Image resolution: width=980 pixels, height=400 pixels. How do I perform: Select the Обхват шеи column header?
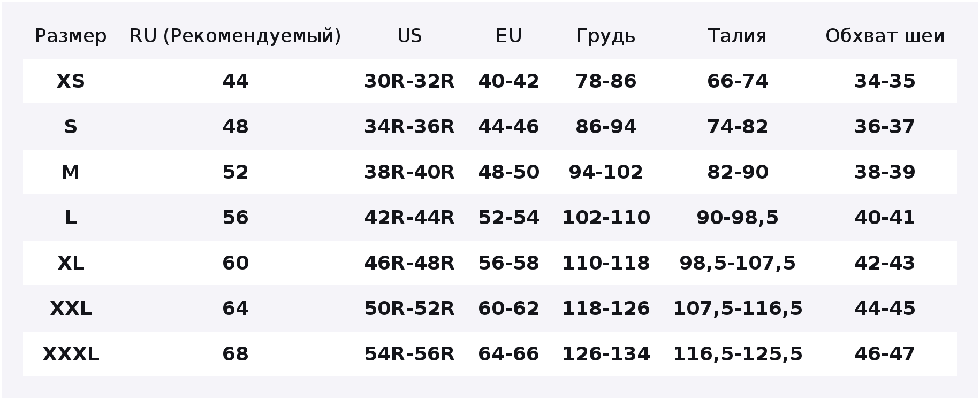885,36
